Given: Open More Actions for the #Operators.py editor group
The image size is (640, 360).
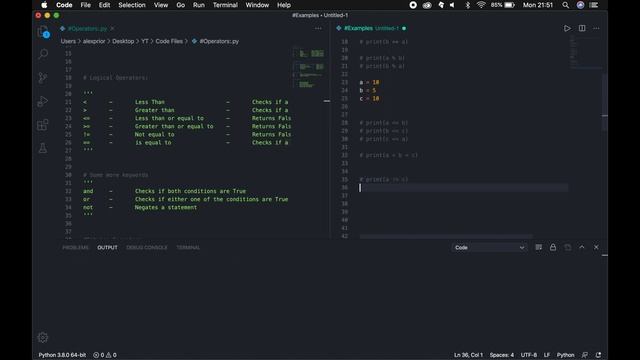Looking at the screenshot, I should (x=318, y=28).
